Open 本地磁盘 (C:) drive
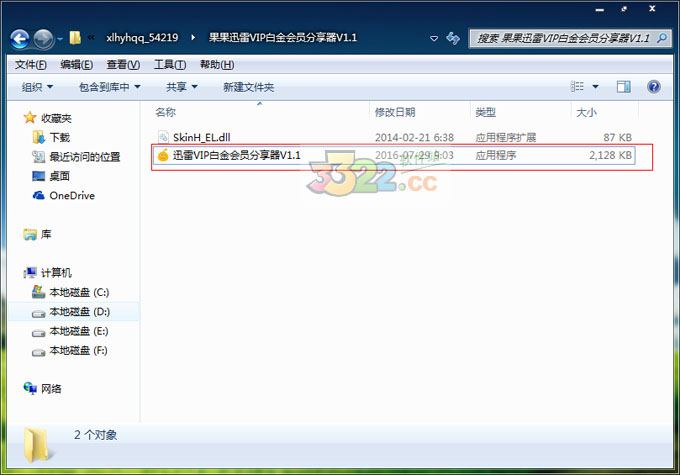 pos(79,292)
